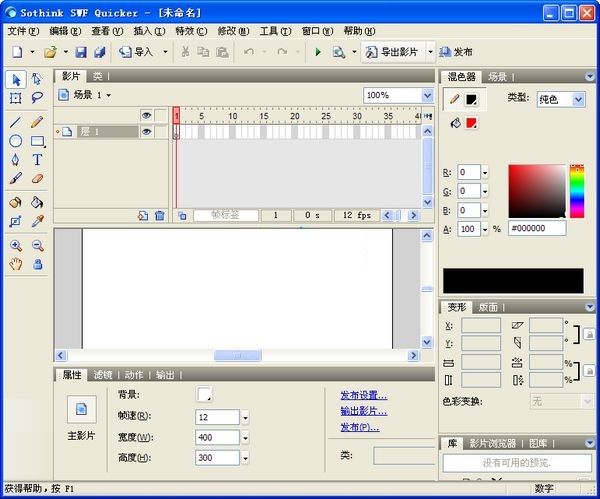Toggle the width-height lock in Transform panel
This screenshot has height=499, width=600.
(590, 372)
